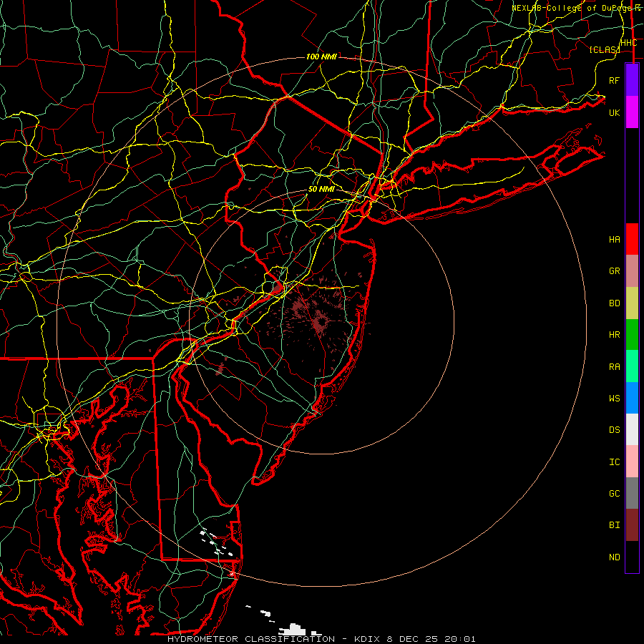Click the 20:01 timestamp

point(462,639)
